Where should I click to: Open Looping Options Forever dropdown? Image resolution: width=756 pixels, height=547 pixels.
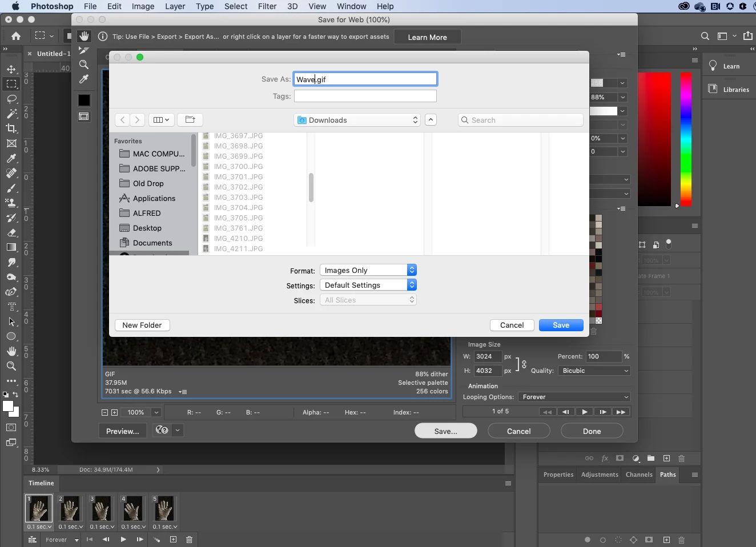[574, 397]
